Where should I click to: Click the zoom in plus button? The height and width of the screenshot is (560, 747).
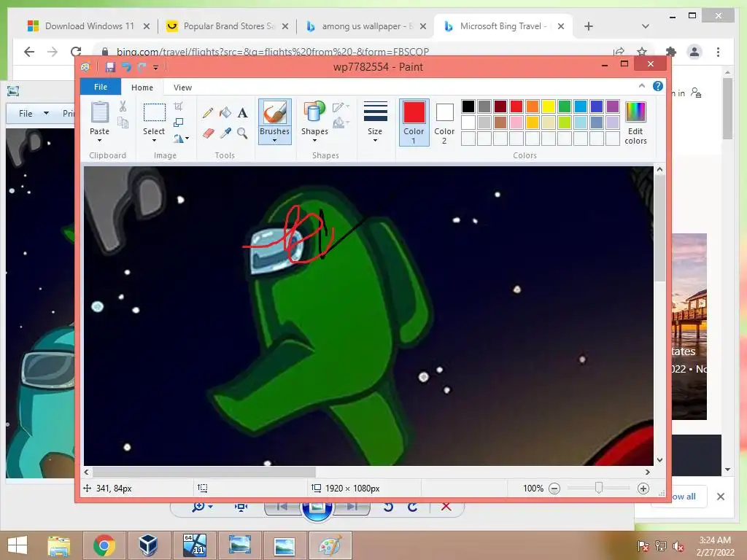click(x=643, y=488)
